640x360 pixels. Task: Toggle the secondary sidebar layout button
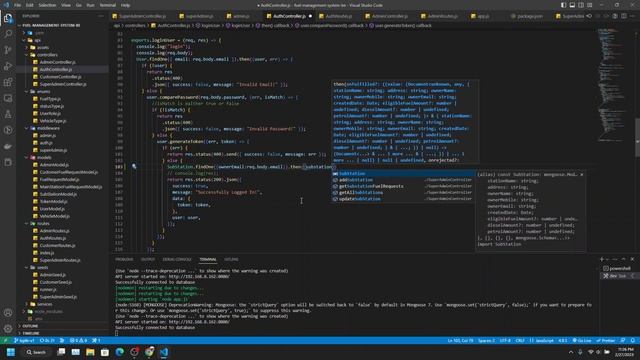pyautogui.click(x=581, y=5)
